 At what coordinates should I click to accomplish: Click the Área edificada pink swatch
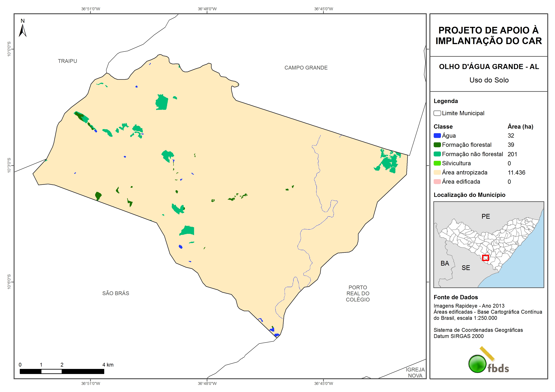(437, 182)
